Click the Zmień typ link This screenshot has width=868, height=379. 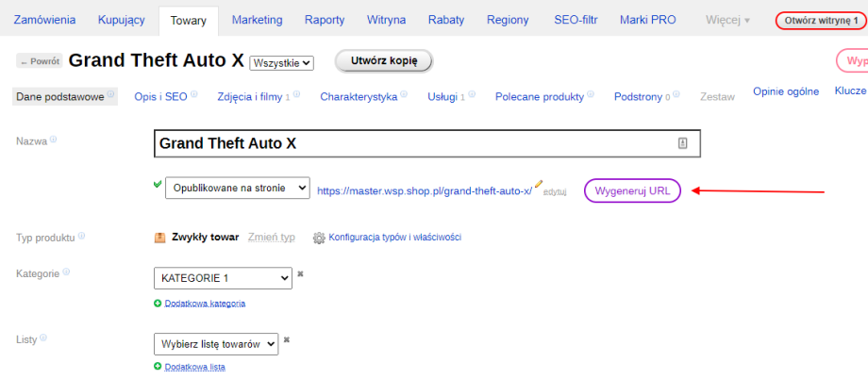click(x=272, y=238)
